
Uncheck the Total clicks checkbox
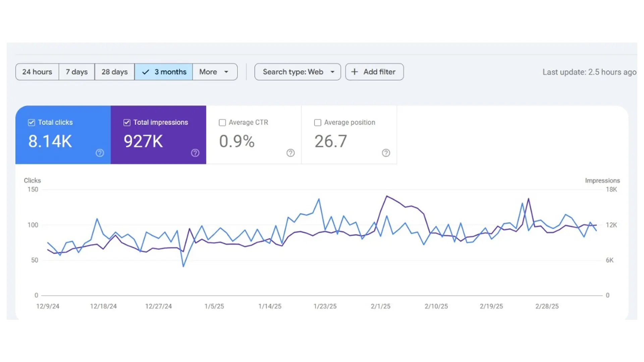(x=32, y=123)
